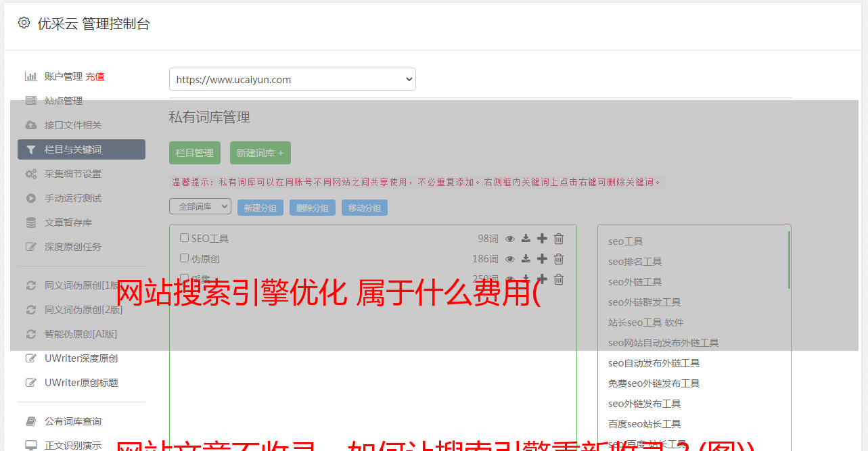This screenshot has height=451, width=868.
Task: Open 采集细节设置 settings page
Action: [x=73, y=174]
